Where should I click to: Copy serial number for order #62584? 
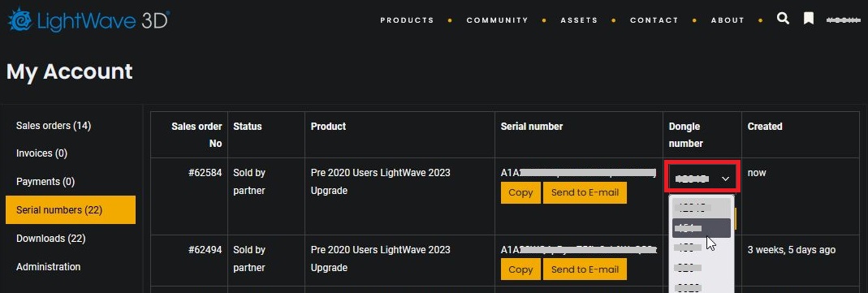(x=520, y=193)
